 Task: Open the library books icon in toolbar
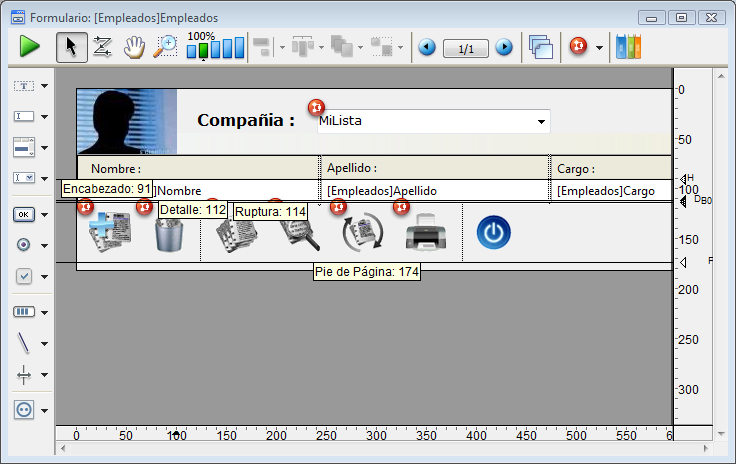[x=628, y=47]
